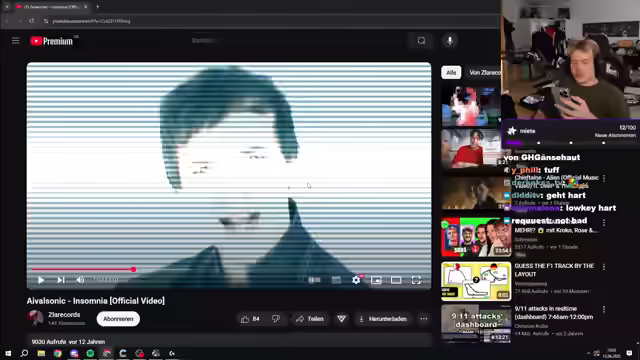Click the search magnifier button
Image resolution: width=640 pixels, height=360 pixels.
point(421,40)
